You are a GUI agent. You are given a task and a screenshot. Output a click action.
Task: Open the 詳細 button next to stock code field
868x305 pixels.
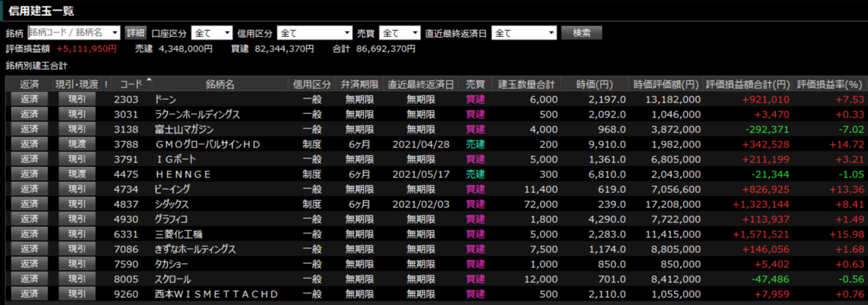click(x=135, y=33)
